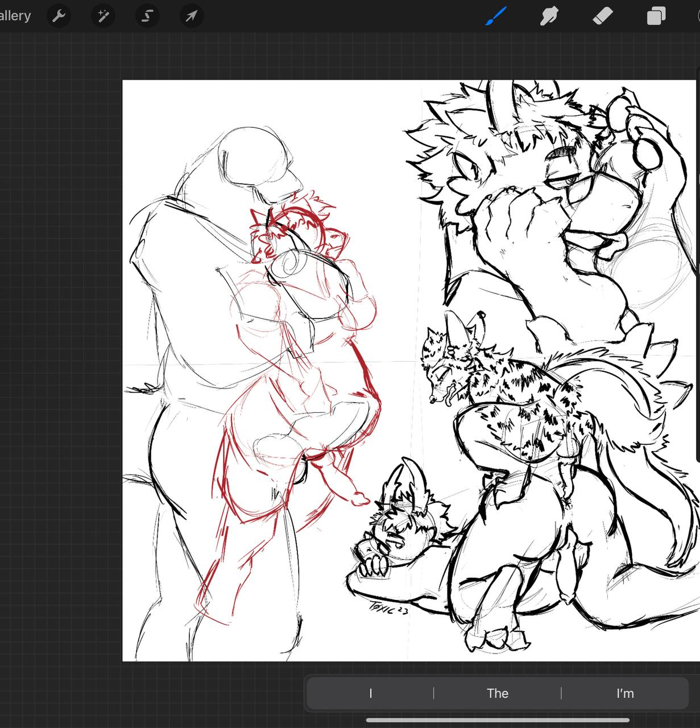
Task: Tap the home indicator bar at bottom
Action: (x=497, y=720)
